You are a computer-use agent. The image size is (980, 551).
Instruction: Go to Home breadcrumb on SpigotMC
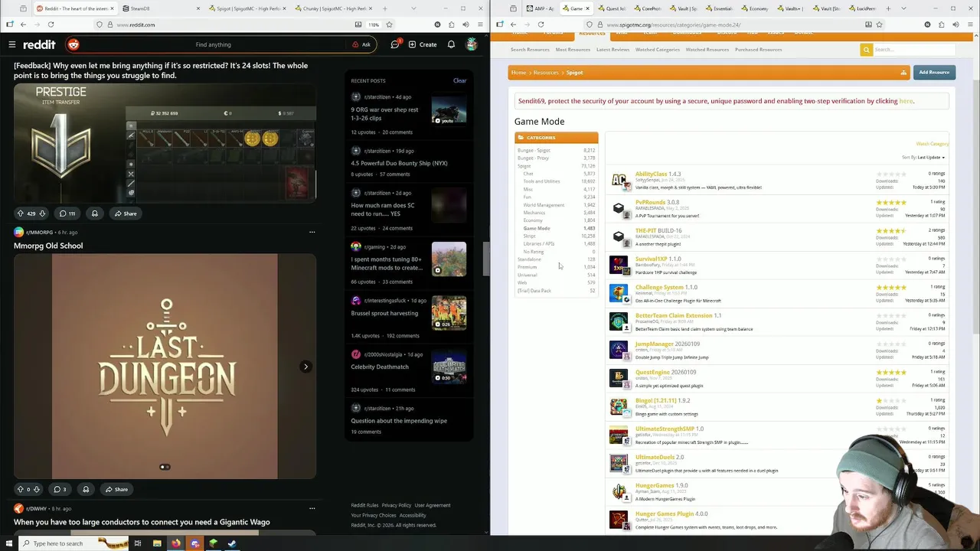point(518,73)
